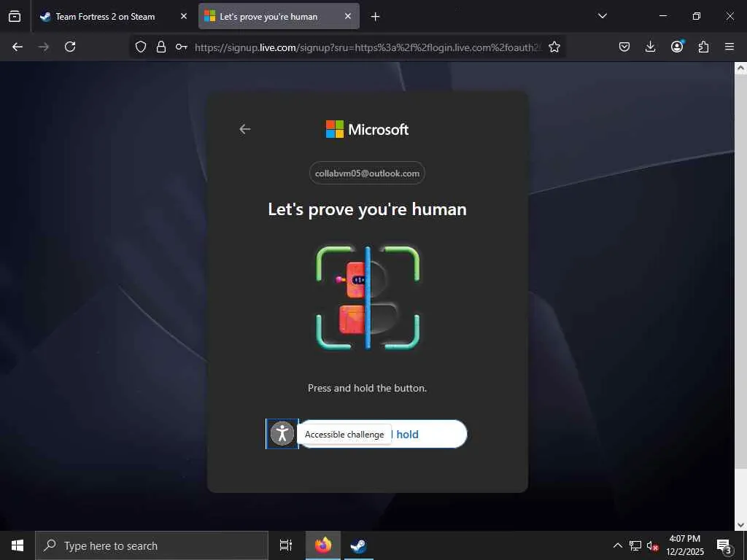Click the browser forward arrow

click(43, 47)
